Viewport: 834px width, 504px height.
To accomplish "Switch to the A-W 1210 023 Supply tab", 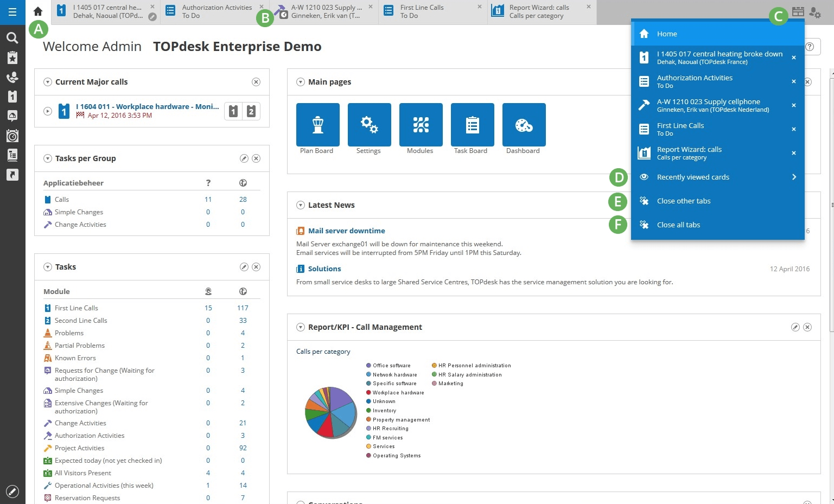I will coord(325,11).
